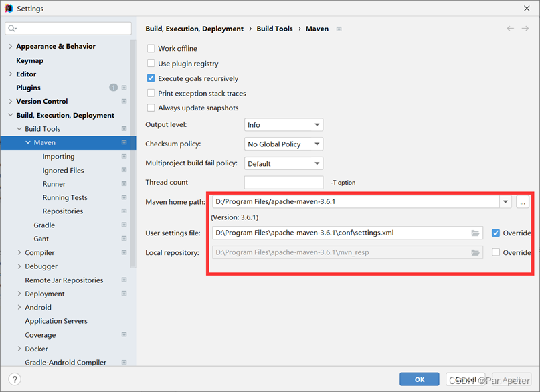Viewport: 540px width, 392px height.
Task: Collapse the Build Tools node
Action: (x=19, y=128)
